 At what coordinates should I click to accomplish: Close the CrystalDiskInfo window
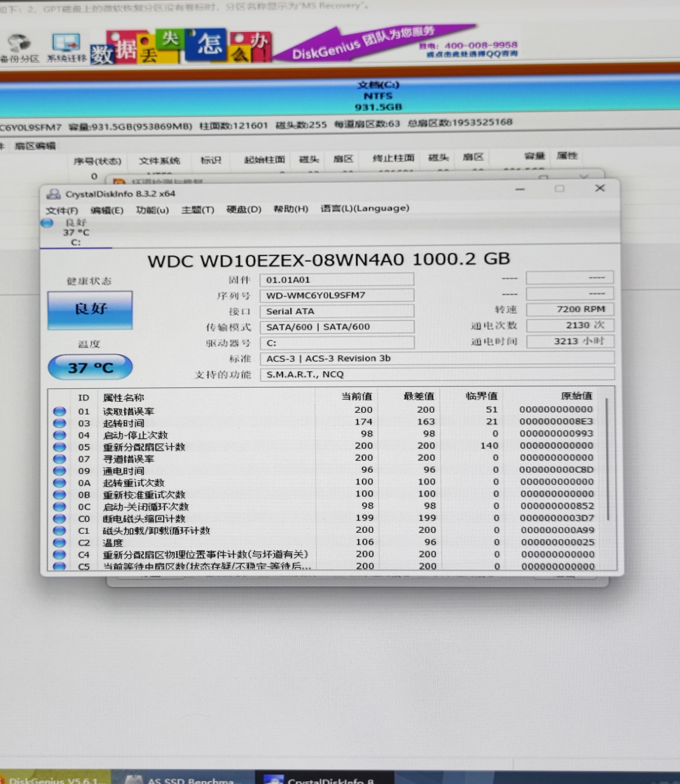pos(599,188)
